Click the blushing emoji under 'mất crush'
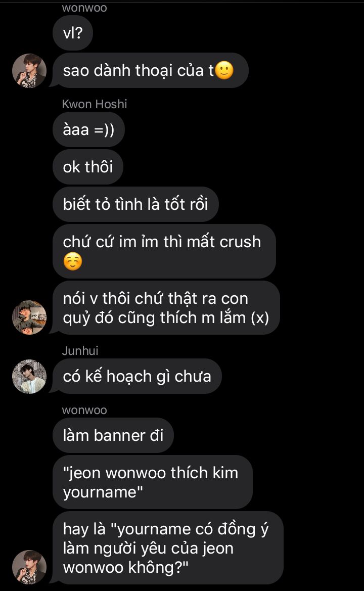The image size is (364, 591). click(73, 261)
